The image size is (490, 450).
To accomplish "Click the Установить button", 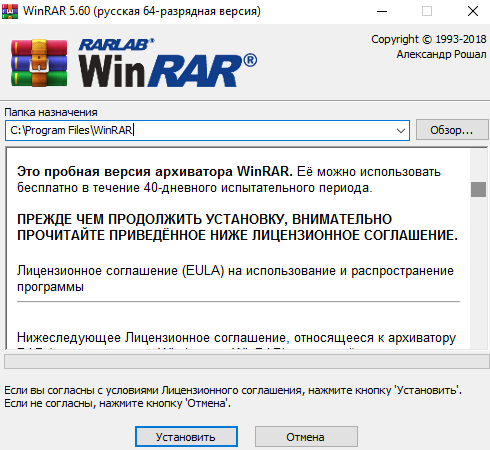I will [x=186, y=437].
